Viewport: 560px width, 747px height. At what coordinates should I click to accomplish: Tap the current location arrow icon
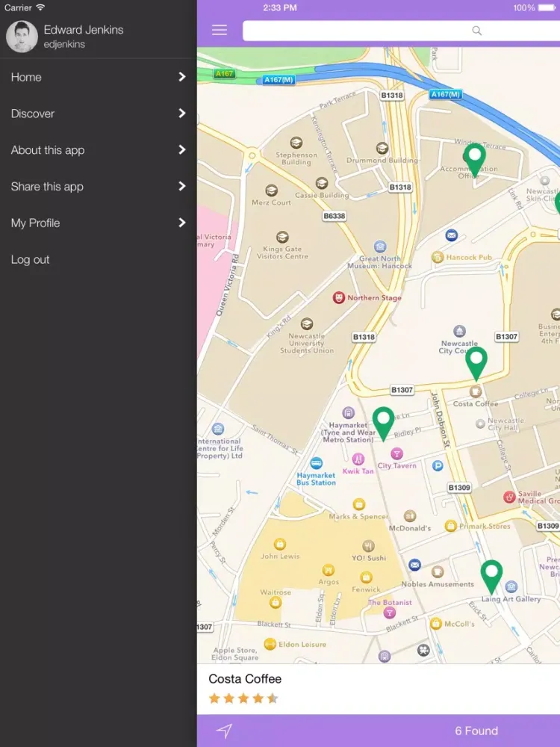pyautogui.click(x=224, y=731)
